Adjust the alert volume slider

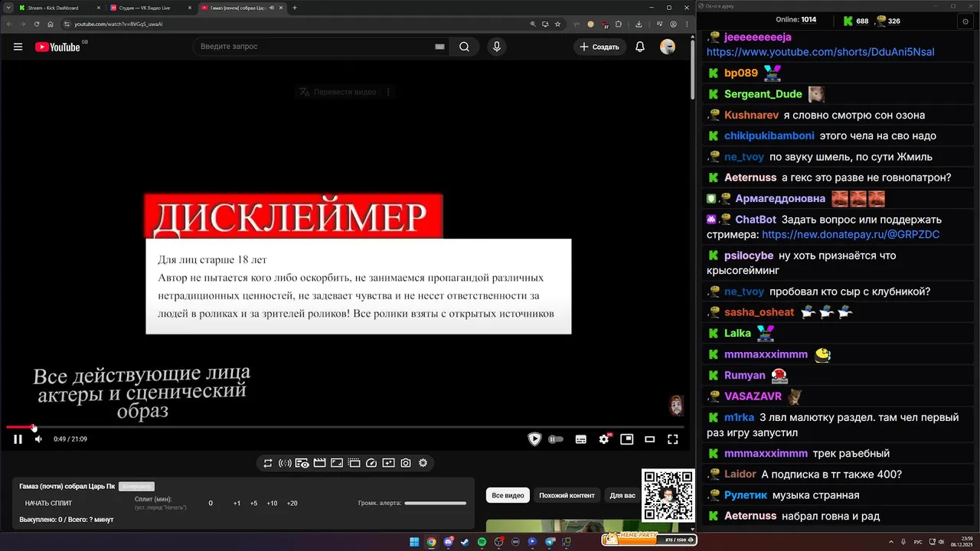pyautogui.click(x=435, y=503)
